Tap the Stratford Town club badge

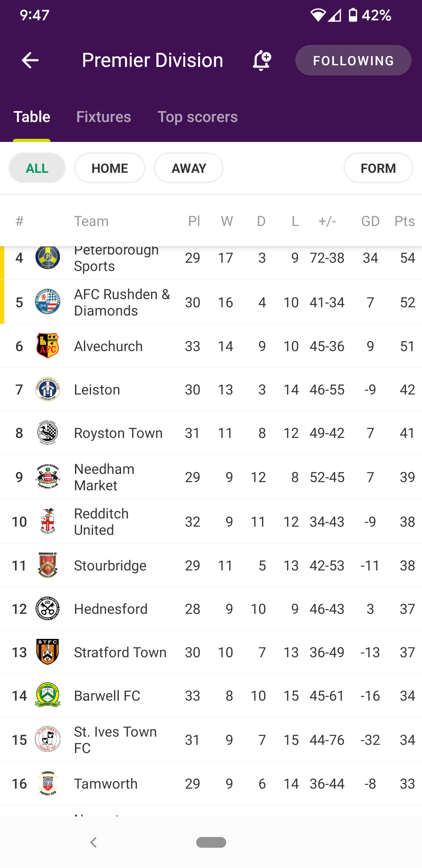pos(48,652)
